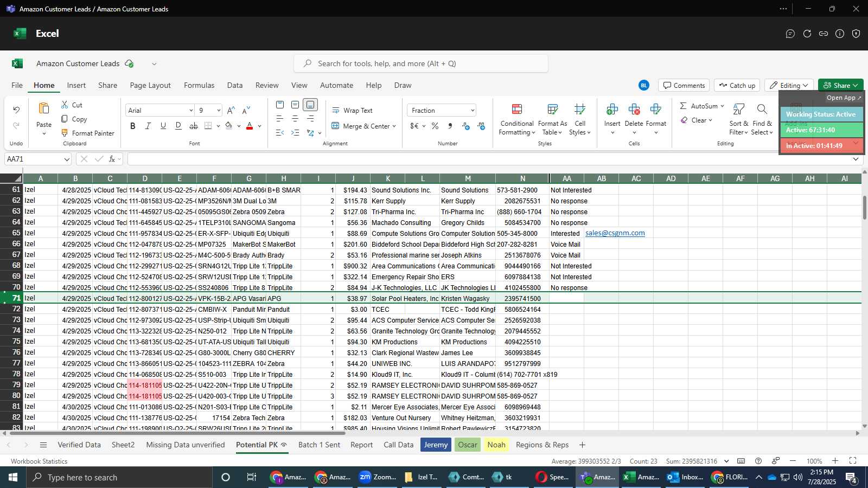The width and height of the screenshot is (868, 488).
Task: Click the search box for tools and help
Action: [x=421, y=63]
